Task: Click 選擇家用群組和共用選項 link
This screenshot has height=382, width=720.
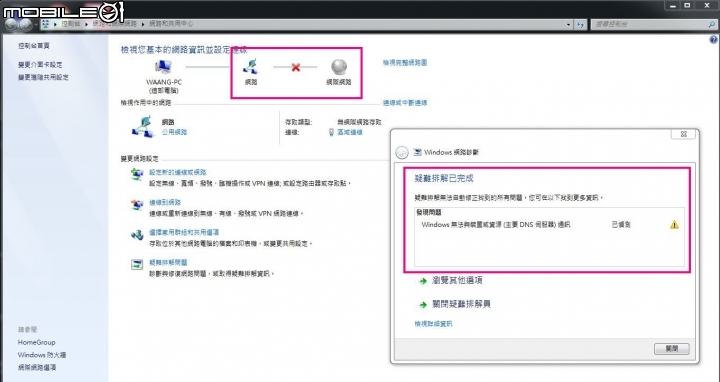Action: 184,232
